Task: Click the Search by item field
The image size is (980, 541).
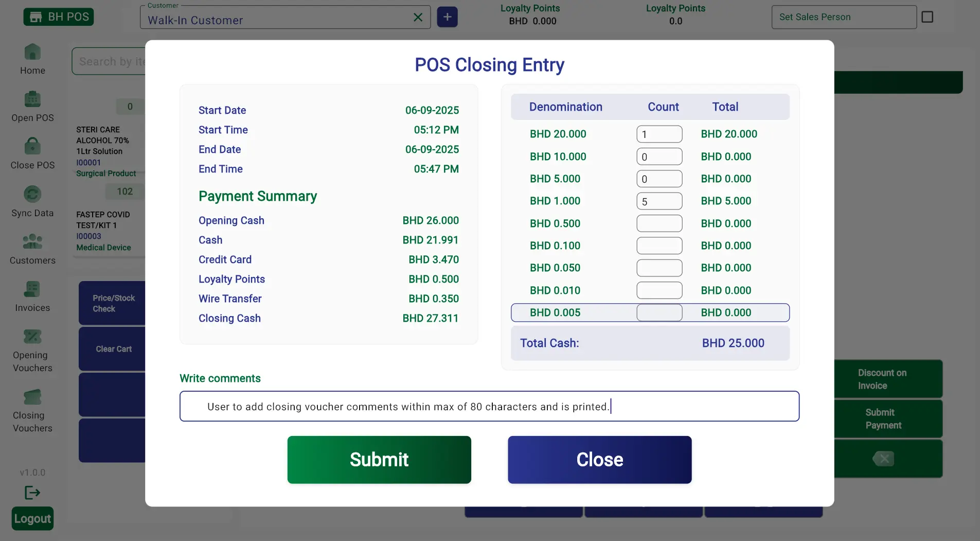Action: [x=109, y=61]
